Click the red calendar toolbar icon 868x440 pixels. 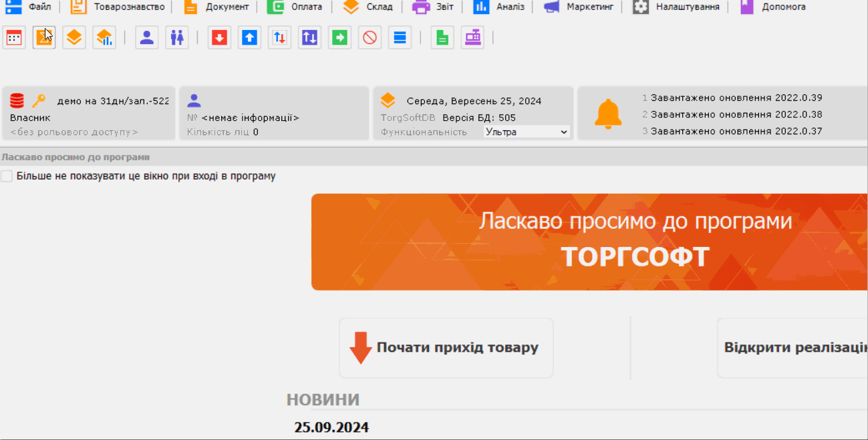point(14,38)
